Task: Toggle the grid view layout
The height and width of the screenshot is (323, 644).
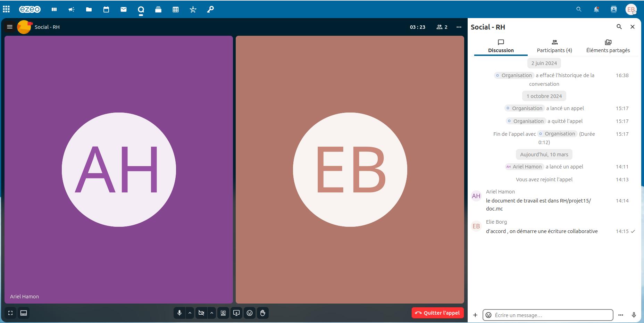Action: click(24, 313)
